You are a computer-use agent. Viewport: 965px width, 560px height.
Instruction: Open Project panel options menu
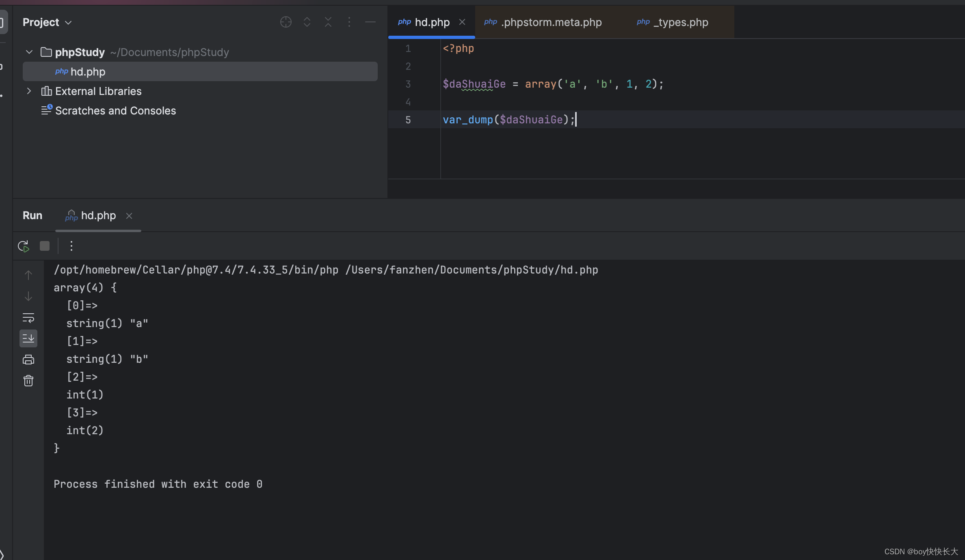(349, 22)
